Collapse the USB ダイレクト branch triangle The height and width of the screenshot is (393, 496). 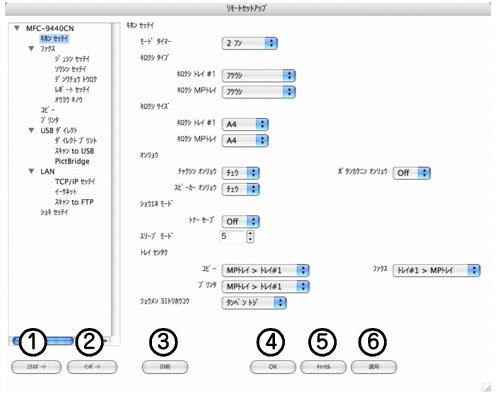(31, 130)
